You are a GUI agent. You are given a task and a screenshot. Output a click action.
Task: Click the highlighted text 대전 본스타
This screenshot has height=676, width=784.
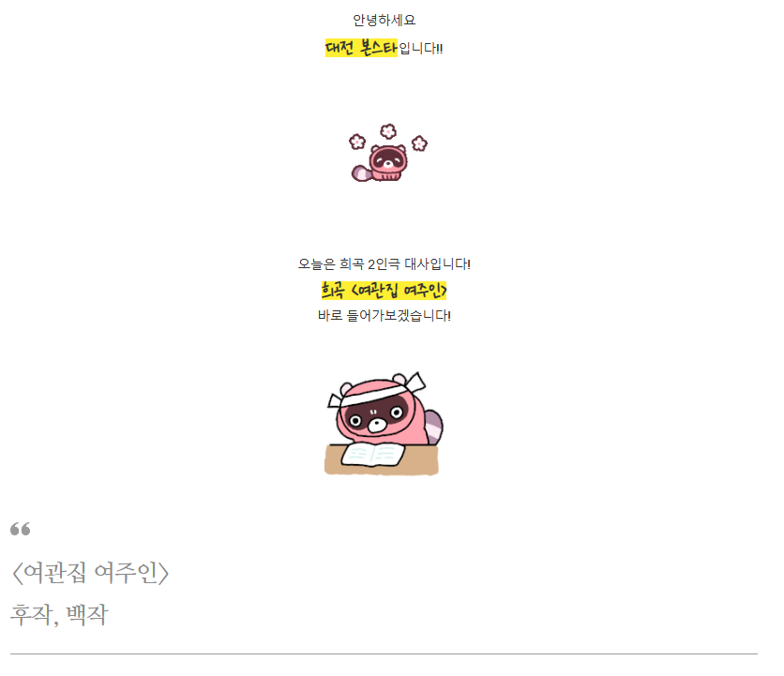pyautogui.click(x=361, y=48)
